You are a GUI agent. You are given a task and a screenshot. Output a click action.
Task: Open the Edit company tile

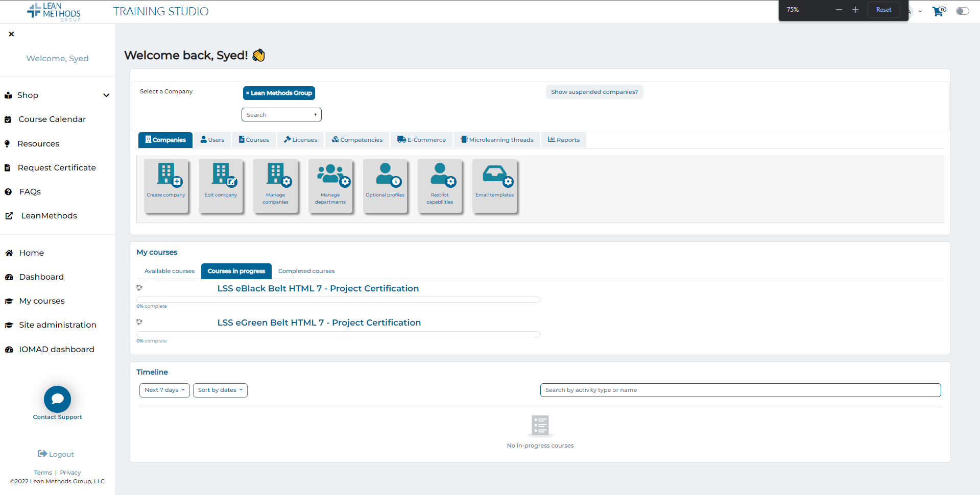(x=221, y=185)
